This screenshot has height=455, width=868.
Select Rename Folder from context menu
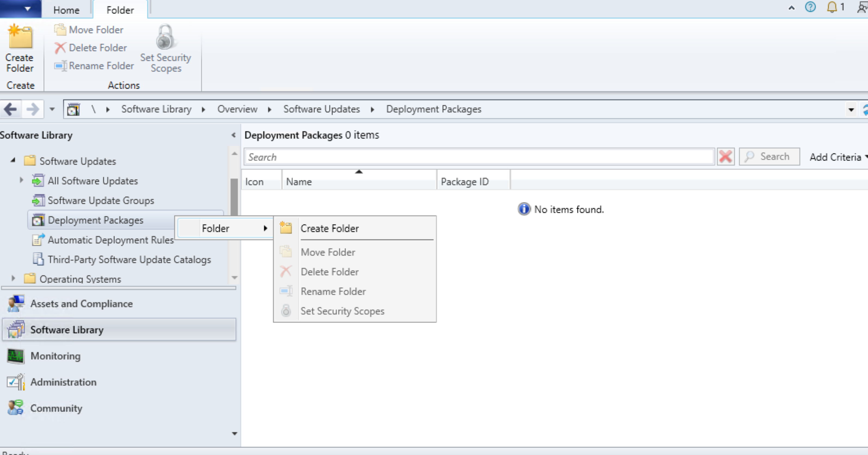(333, 291)
